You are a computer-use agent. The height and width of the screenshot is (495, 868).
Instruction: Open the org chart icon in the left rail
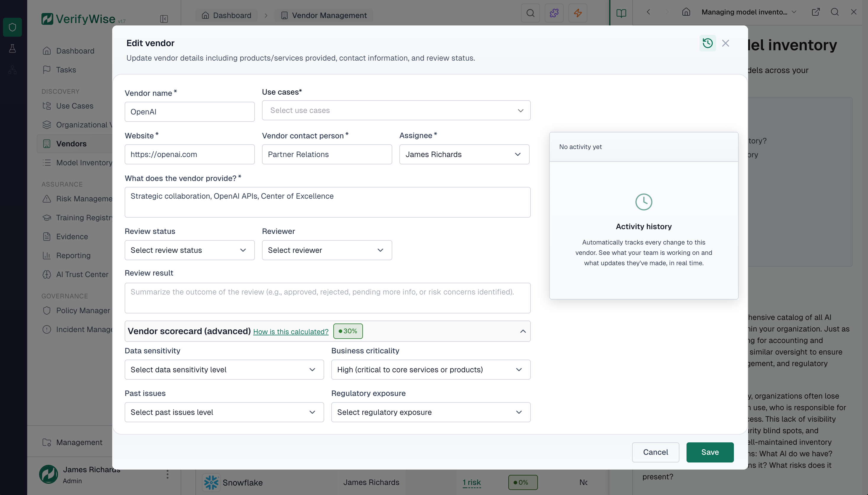tap(13, 70)
